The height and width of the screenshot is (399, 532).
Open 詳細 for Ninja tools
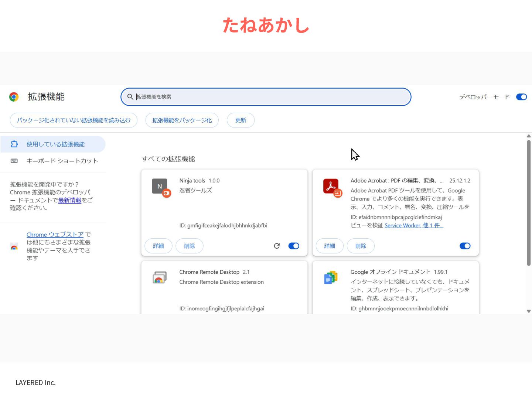point(158,246)
